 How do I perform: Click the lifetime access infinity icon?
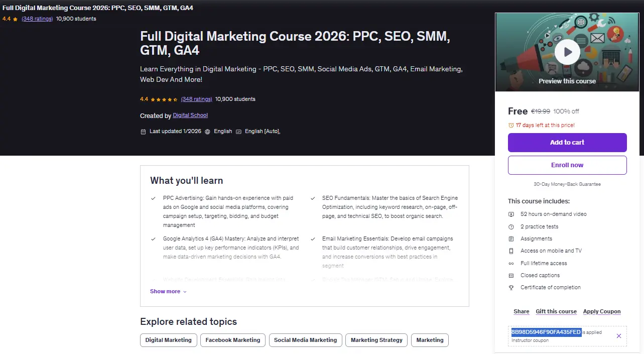(x=511, y=263)
